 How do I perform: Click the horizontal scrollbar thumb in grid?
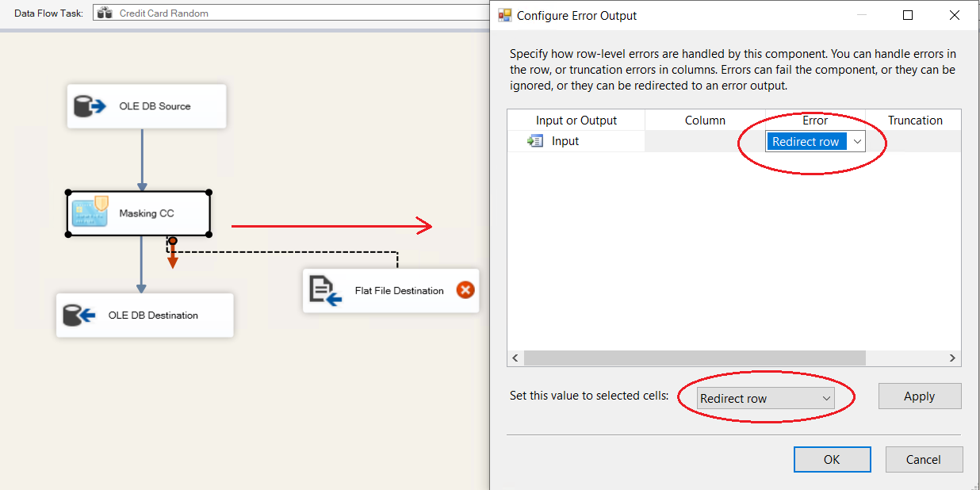click(x=694, y=358)
